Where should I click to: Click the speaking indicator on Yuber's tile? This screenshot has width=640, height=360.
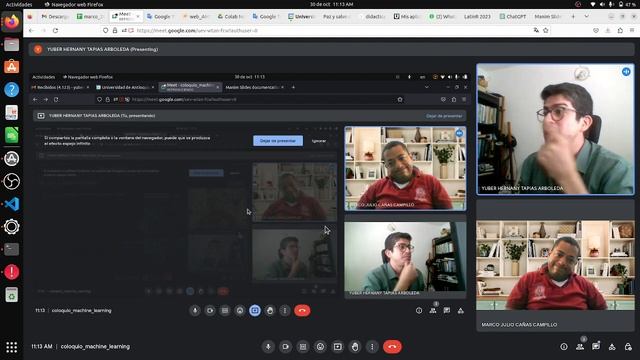(626, 72)
